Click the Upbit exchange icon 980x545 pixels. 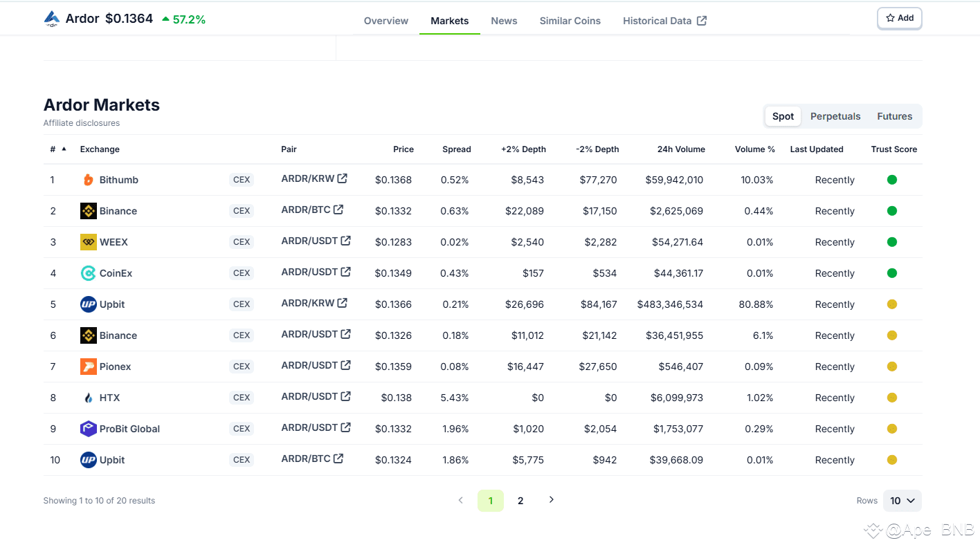tap(88, 304)
